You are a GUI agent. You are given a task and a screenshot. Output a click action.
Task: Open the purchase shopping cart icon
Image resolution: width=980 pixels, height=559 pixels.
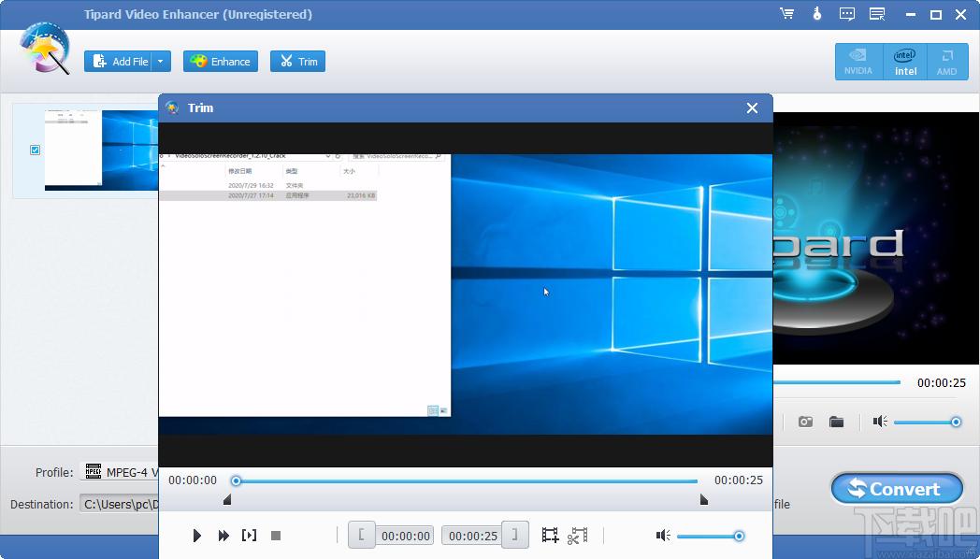coord(786,14)
